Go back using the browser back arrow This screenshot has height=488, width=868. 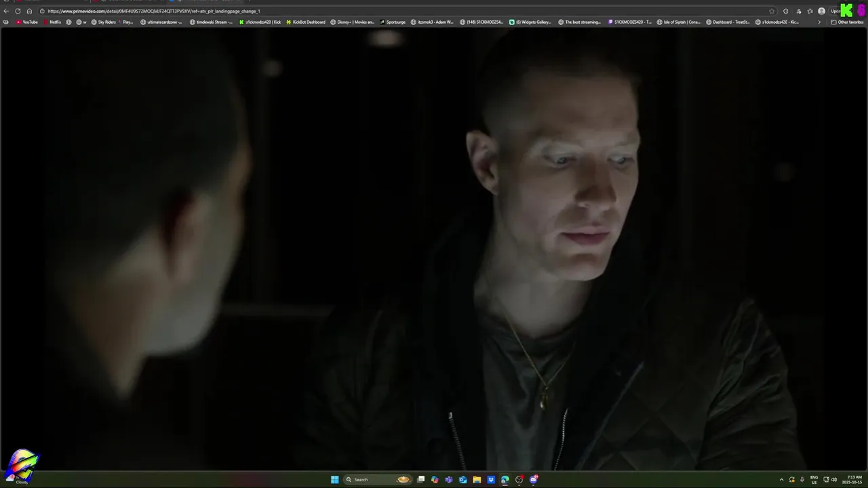(6, 11)
